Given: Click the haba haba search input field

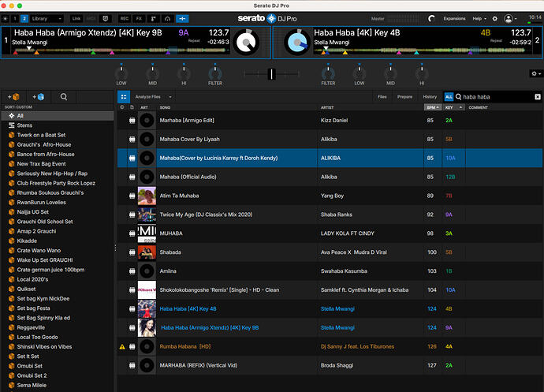Looking at the screenshot, I should point(497,97).
